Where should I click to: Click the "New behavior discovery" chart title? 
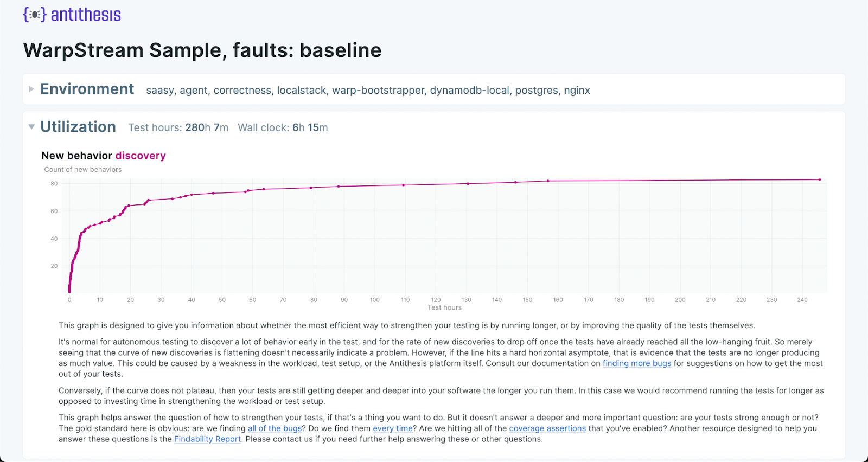[x=103, y=156]
